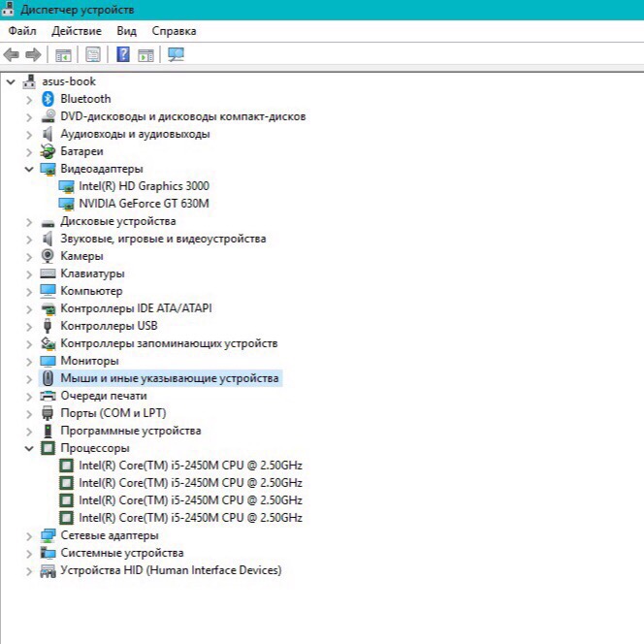Expand the Сетевые адаптеры category
This screenshot has height=644, width=644.
[29, 535]
